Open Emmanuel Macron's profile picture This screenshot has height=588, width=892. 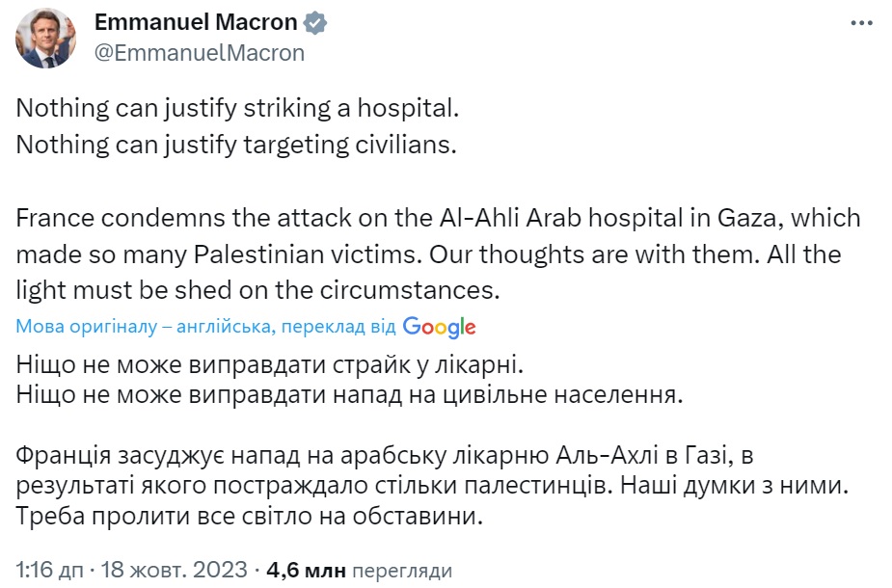tap(45, 39)
